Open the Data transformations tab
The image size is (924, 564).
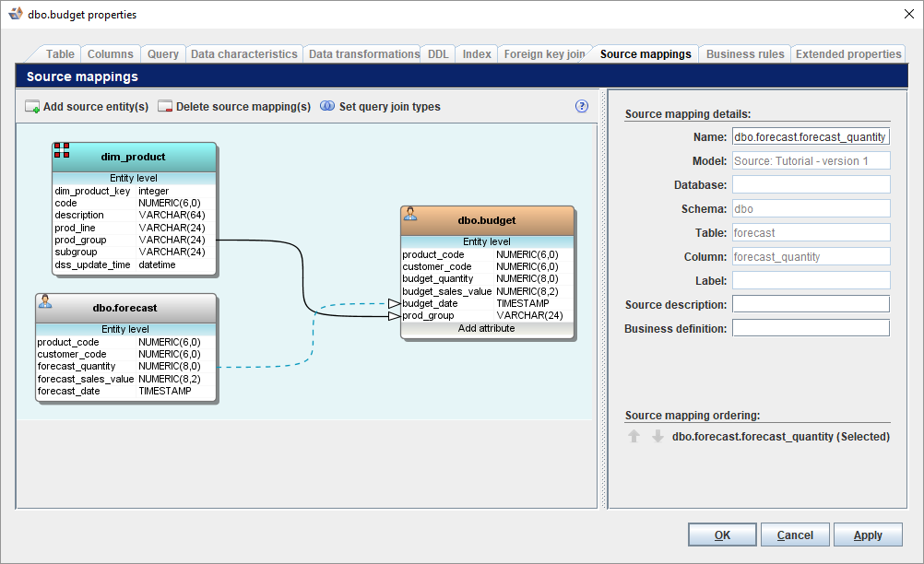[x=363, y=54]
